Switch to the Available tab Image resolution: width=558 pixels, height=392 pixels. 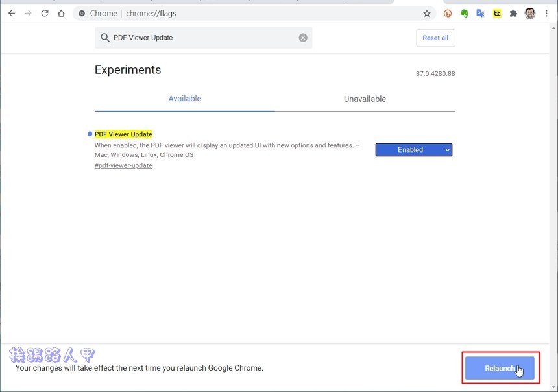click(184, 99)
